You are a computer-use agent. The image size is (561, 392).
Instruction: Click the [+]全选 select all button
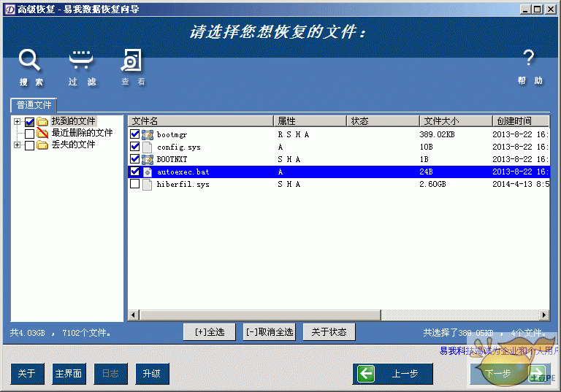pos(210,332)
